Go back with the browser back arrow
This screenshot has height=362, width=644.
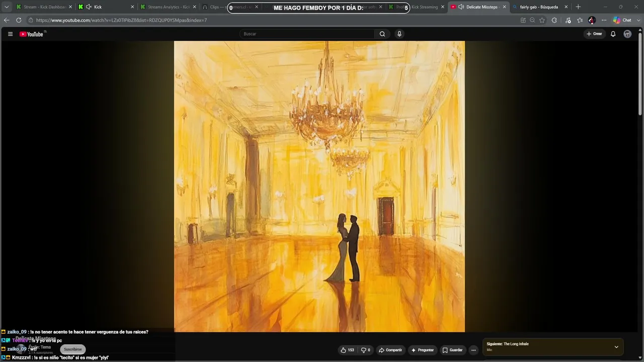7,20
